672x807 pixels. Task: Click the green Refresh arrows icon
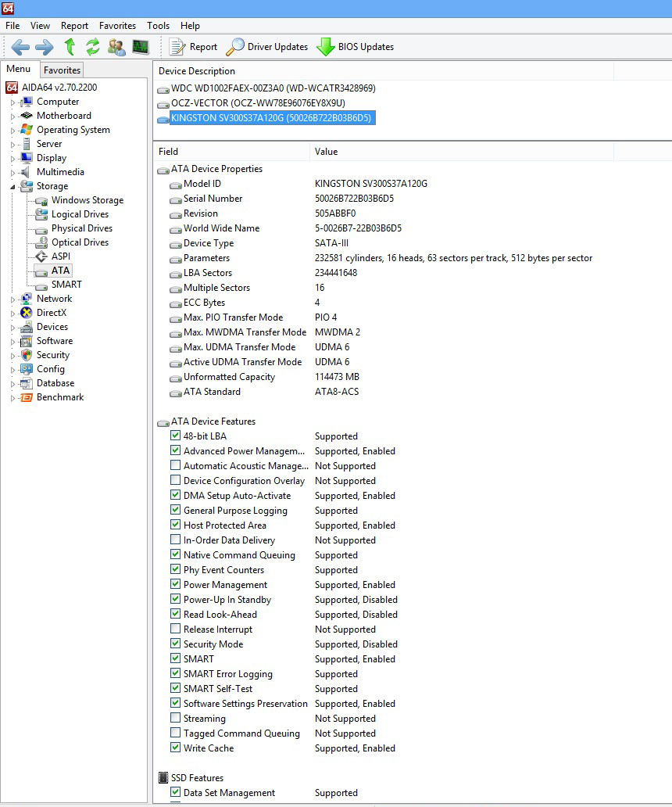coord(92,47)
